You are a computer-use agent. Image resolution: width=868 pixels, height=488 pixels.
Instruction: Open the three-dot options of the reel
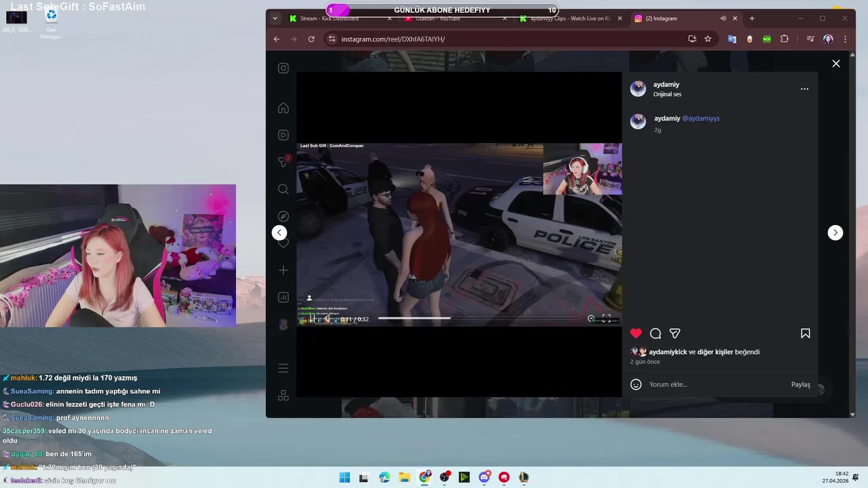804,89
